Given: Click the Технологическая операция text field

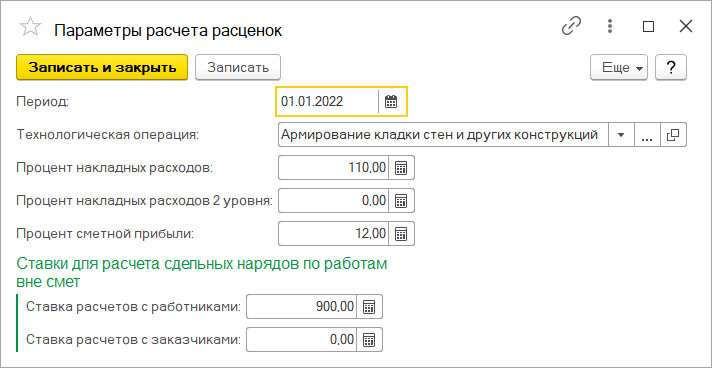Looking at the screenshot, I should coord(443,135).
